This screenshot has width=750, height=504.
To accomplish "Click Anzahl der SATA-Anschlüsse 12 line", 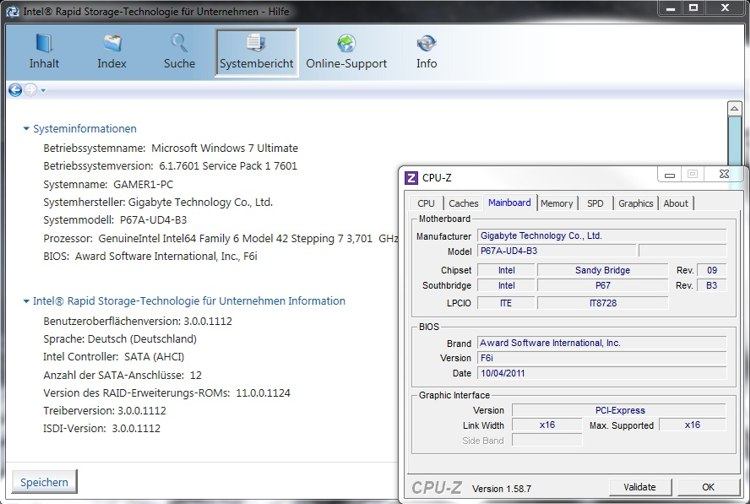I will pyautogui.click(x=122, y=375).
